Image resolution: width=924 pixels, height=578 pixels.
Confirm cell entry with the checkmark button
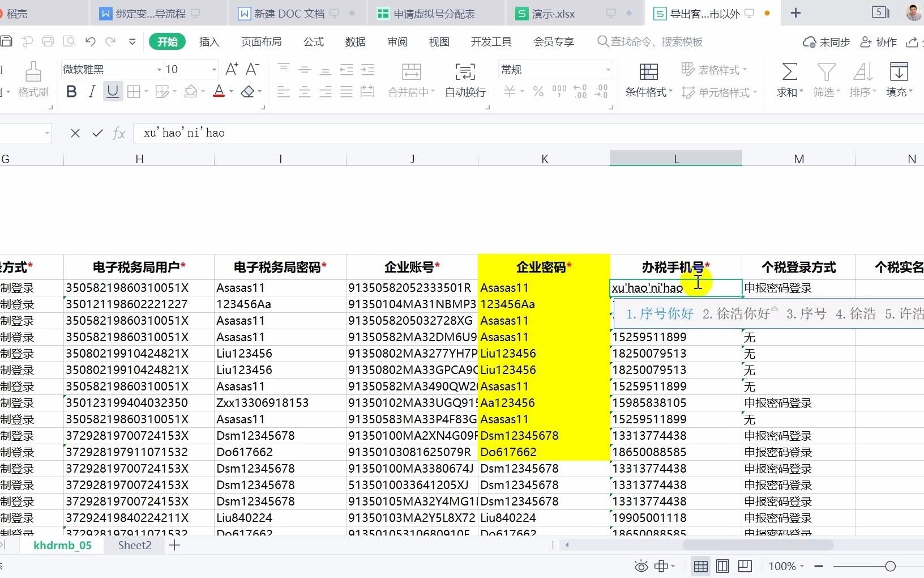tap(97, 133)
